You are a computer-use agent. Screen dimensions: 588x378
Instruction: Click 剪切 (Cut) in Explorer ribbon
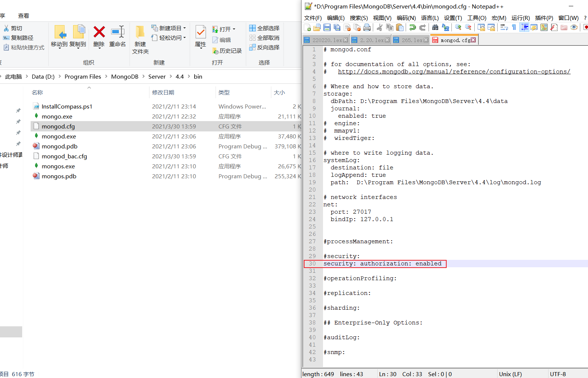tap(13, 28)
